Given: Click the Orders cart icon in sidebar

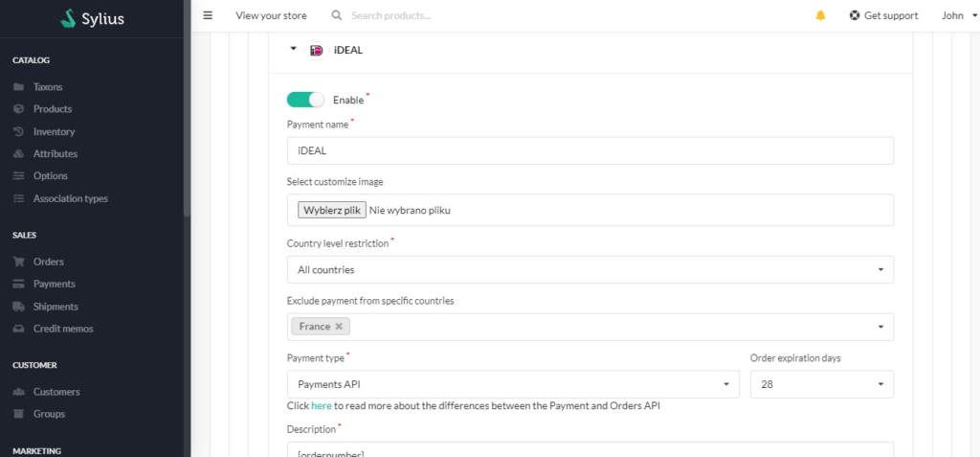Looking at the screenshot, I should (19, 262).
